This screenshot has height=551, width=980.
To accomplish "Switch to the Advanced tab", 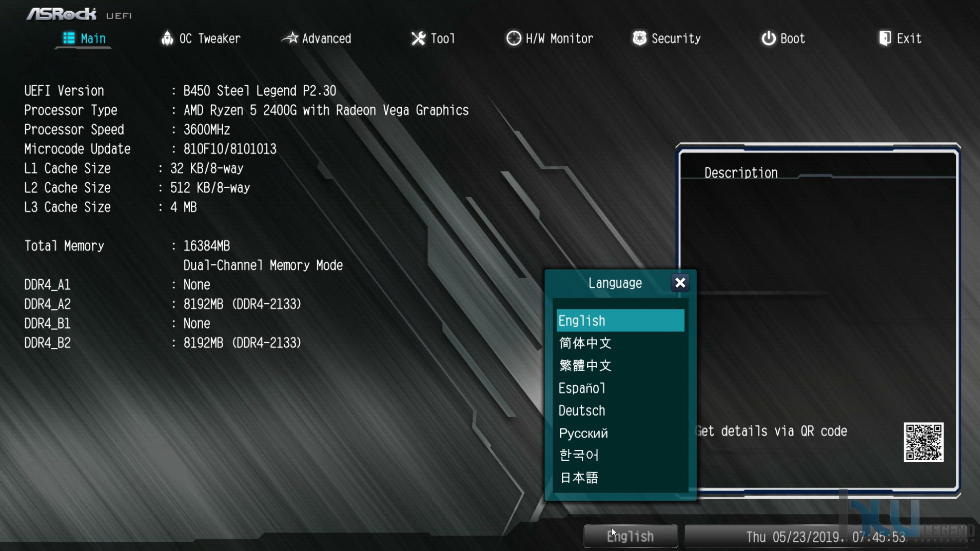I will tap(317, 38).
